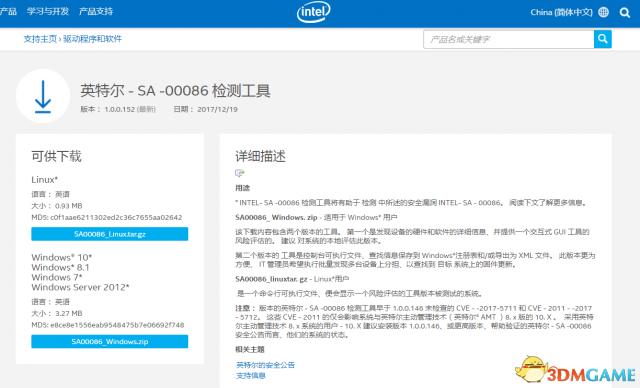The width and height of the screenshot is (640, 388).
Task: Click the globe region selector icon
Action: click(603, 12)
